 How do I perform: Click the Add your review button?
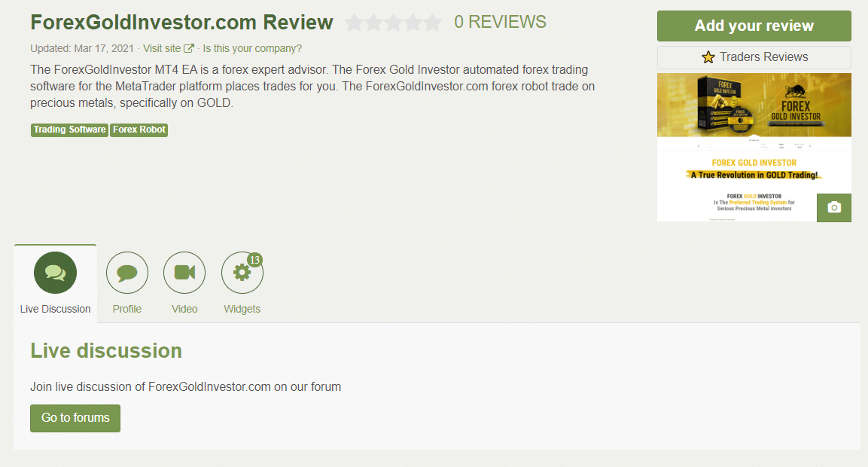pos(754,26)
